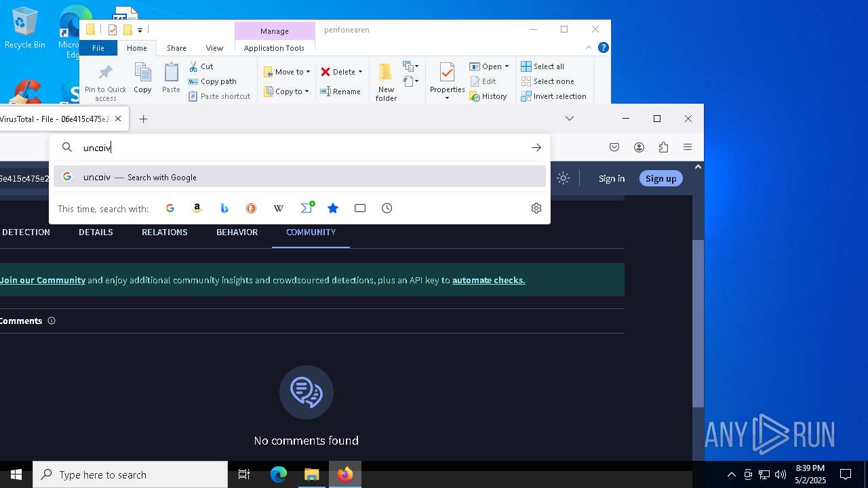Open the DETAILS tab on VirusTotal
The height and width of the screenshot is (488, 868).
96,232
